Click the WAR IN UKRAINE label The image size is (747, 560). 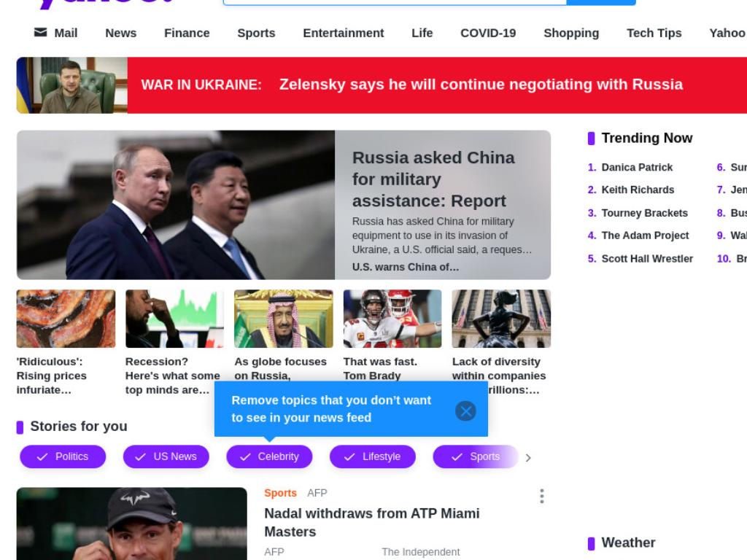pos(201,85)
